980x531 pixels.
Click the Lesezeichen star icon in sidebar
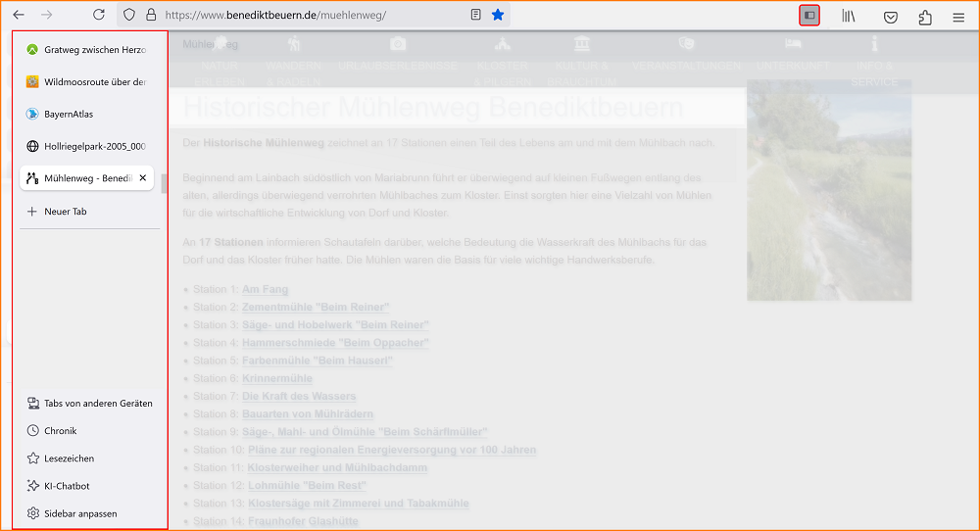pos(33,459)
